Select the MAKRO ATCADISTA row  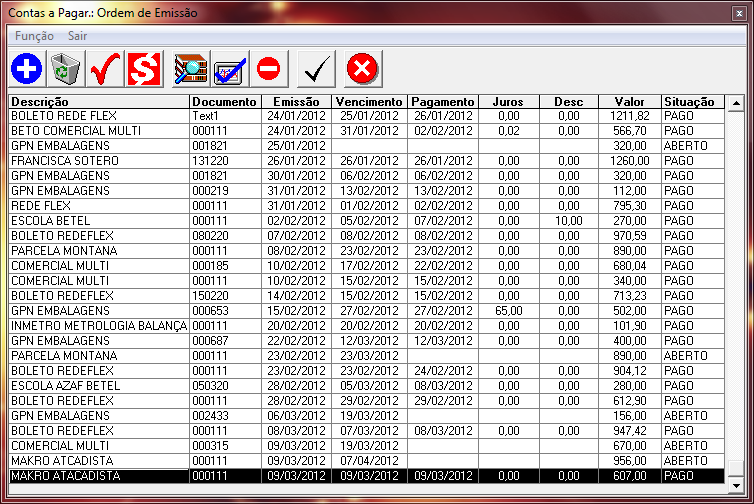coord(366,461)
